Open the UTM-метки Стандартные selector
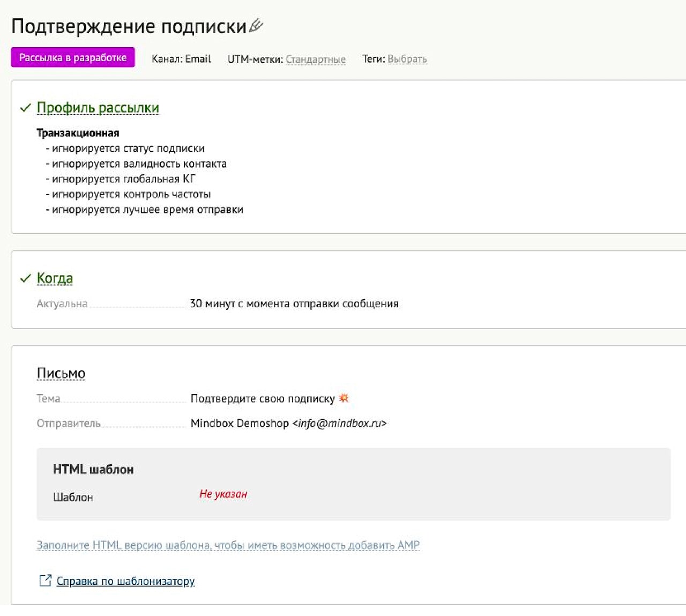686x616 pixels. (x=315, y=60)
